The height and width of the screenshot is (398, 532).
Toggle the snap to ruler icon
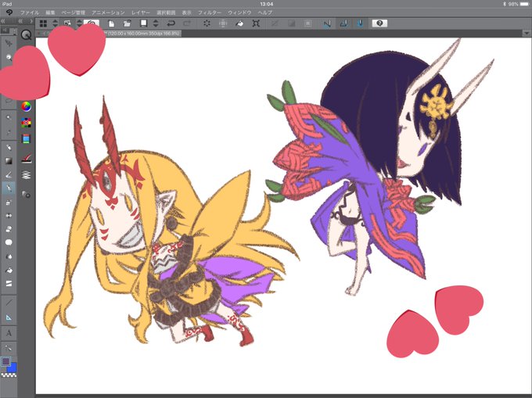327,23
